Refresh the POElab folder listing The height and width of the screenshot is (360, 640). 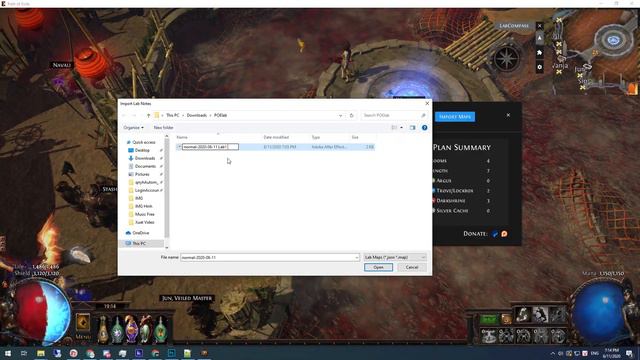point(351,116)
